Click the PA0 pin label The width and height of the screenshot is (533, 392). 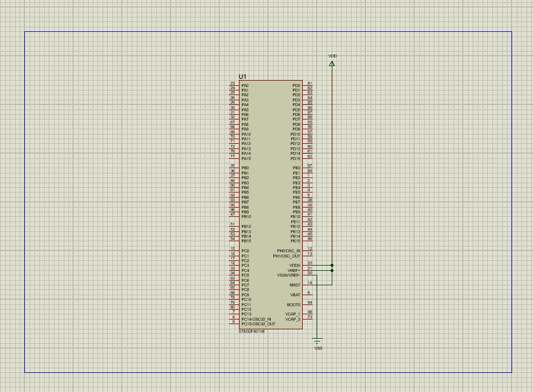245,86
